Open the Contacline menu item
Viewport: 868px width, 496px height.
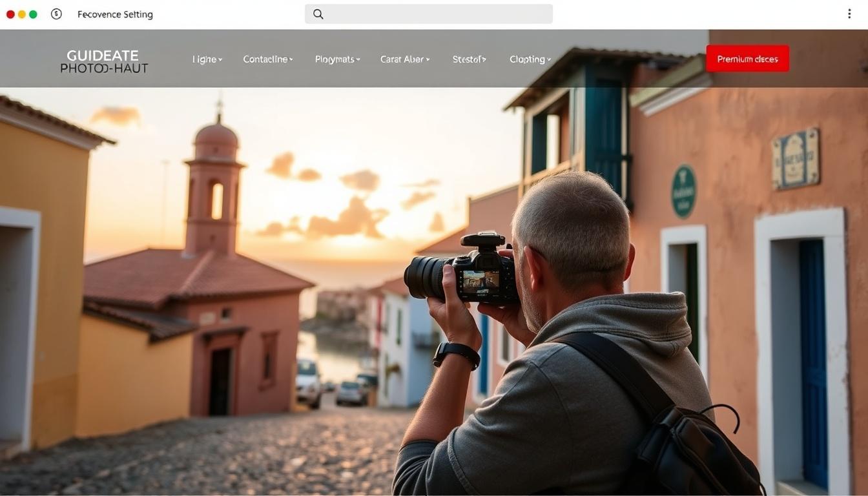point(265,59)
